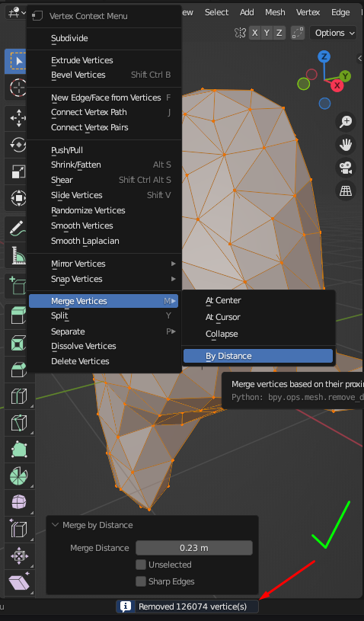Select the Annotate pencil tool
This screenshot has height=621, width=364.
point(18,229)
